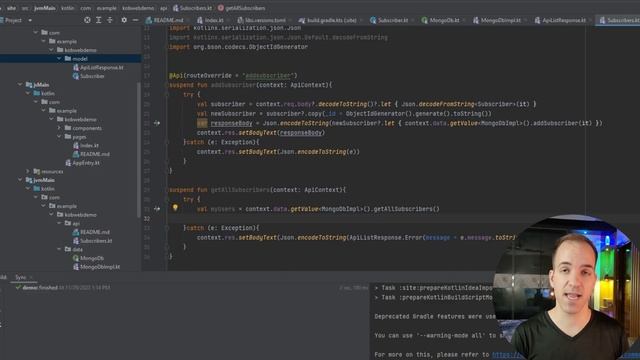640x360 pixels.
Task: Open the Project view dropdown arrow
Action: pyautogui.click(x=30, y=20)
